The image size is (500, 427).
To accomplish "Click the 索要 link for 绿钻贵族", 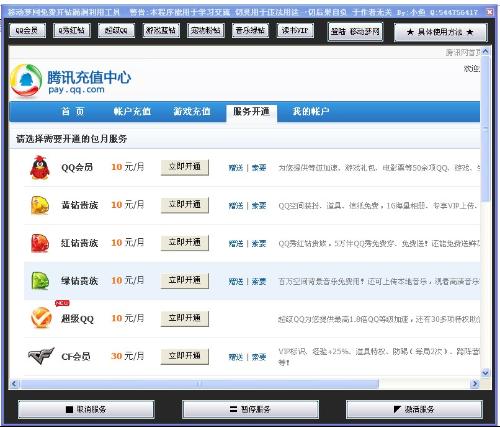I will coord(259,282).
